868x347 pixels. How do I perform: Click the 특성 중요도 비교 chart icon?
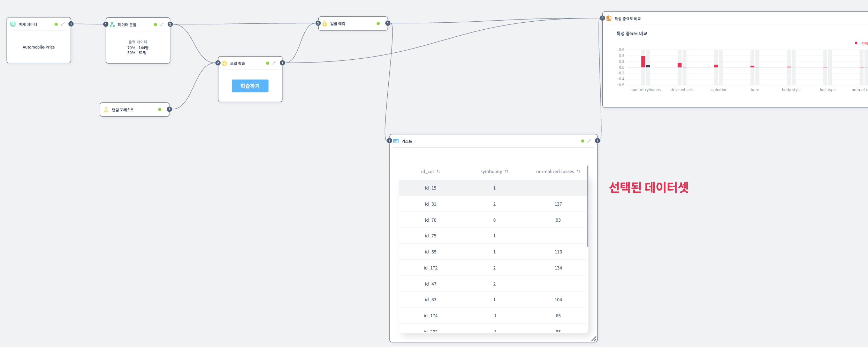click(x=609, y=19)
